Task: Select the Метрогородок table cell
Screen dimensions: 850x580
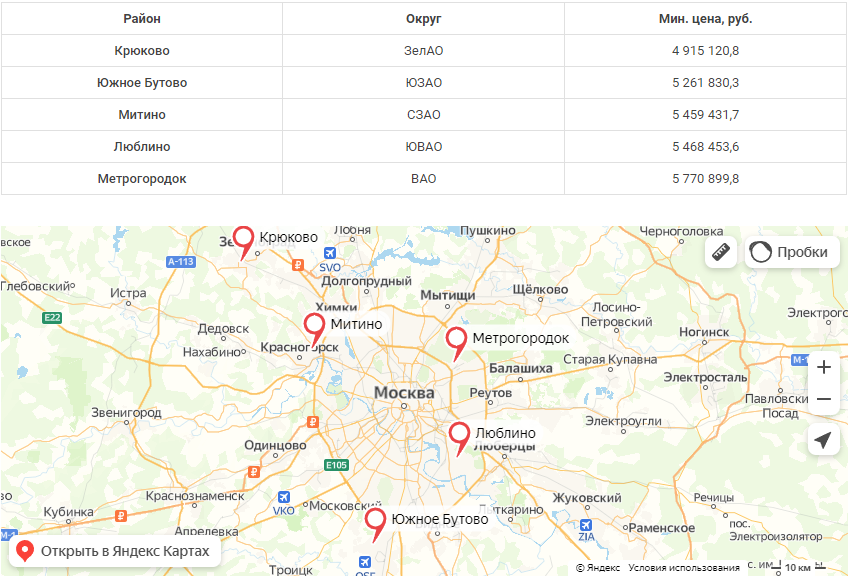Action: click(x=142, y=179)
